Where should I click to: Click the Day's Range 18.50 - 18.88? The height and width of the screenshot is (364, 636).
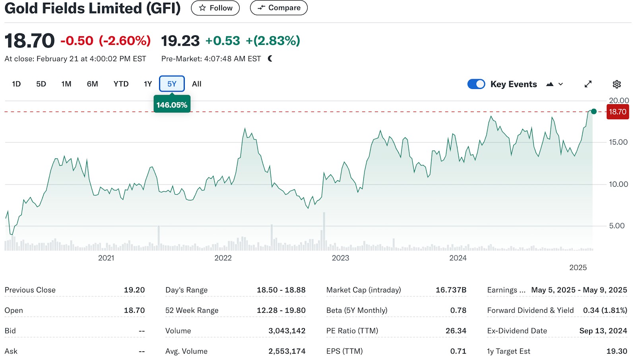point(281,290)
